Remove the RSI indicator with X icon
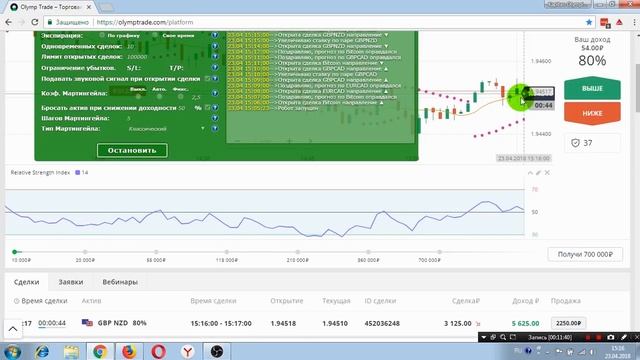Screen dimensions: 640x360 547,173
